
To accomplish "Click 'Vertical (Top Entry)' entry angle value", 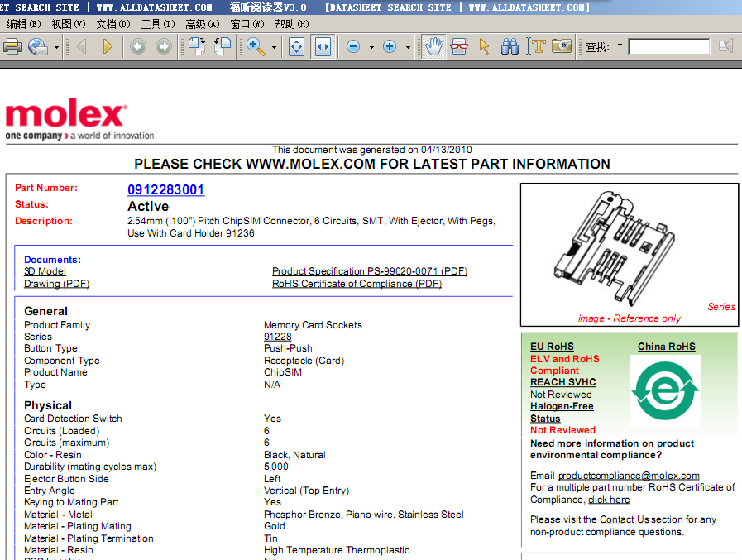I will 306,491.
